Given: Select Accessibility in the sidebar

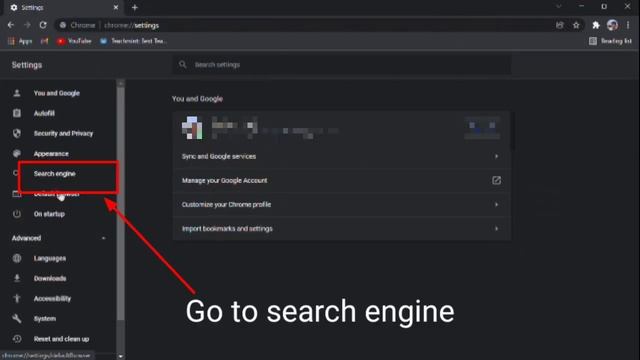Looking at the screenshot, I should point(52,298).
